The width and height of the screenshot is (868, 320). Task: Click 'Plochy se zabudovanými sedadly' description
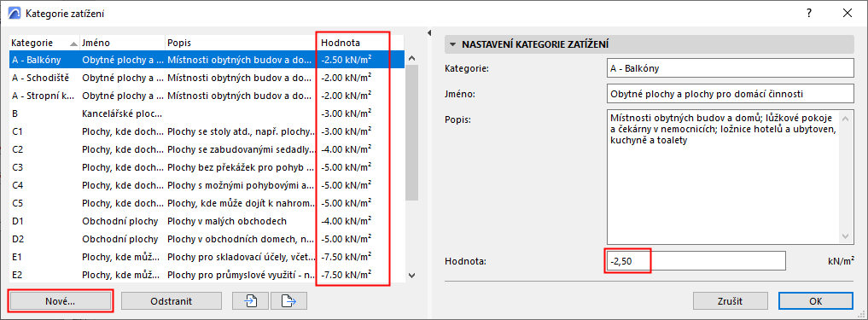[x=242, y=149]
